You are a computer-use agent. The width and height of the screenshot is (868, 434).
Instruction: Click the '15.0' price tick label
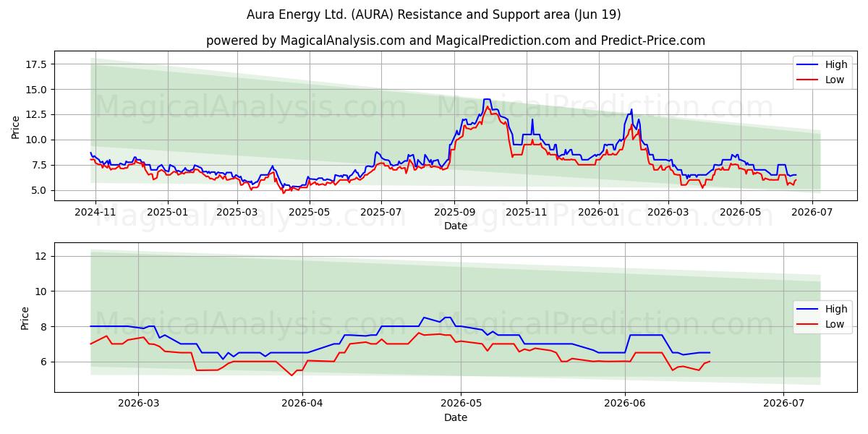pos(37,90)
